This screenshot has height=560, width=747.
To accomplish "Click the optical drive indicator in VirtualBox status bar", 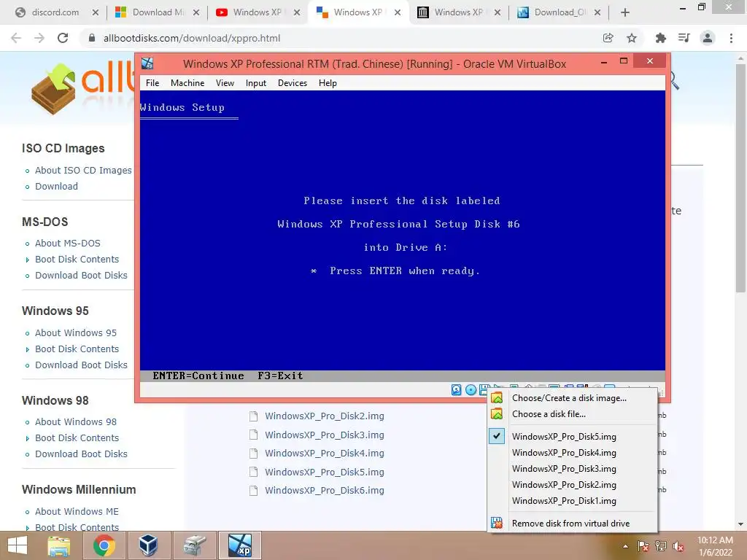I will point(471,389).
